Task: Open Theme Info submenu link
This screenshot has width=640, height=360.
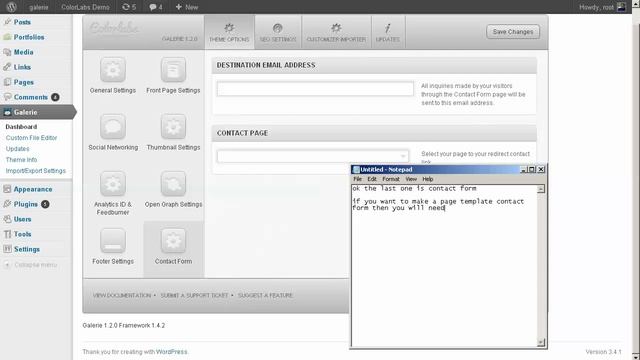Action: (21, 160)
